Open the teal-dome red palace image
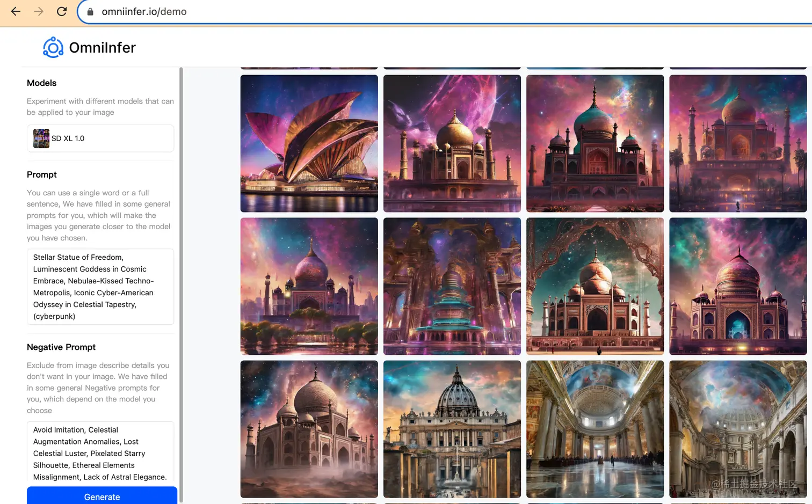The width and height of the screenshot is (812, 504). pyautogui.click(x=595, y=143)
